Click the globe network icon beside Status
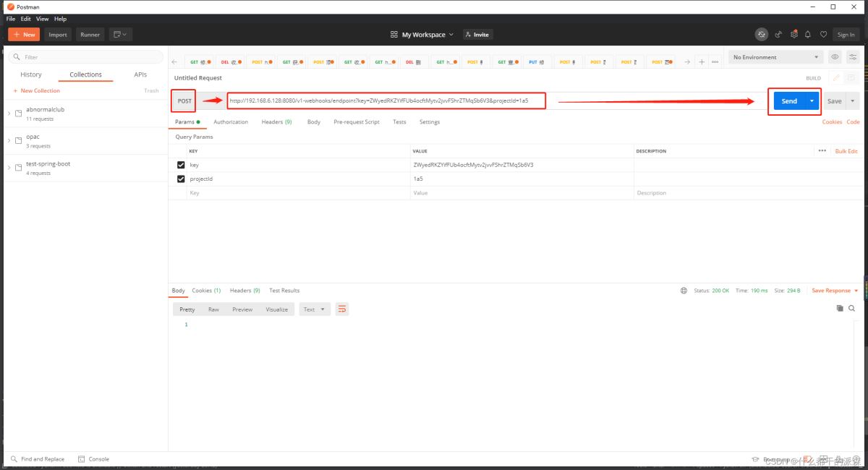The height and width of the screenshot is (470, 868). pos(684,291)
